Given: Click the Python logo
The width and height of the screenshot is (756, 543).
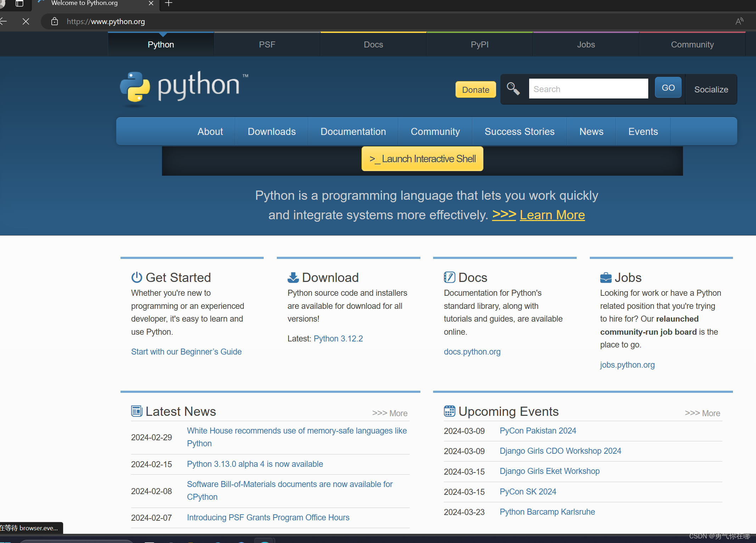Looking at the screenshot, I should [183, 88].
